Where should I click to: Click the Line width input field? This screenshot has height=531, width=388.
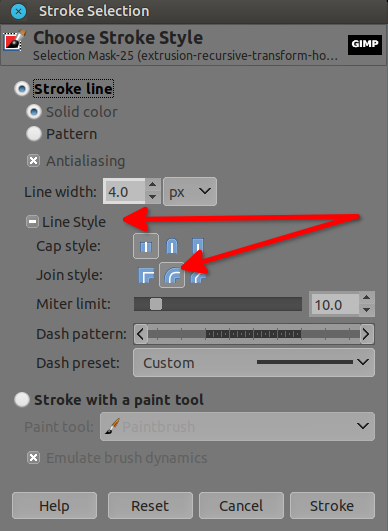pos(124,192)
